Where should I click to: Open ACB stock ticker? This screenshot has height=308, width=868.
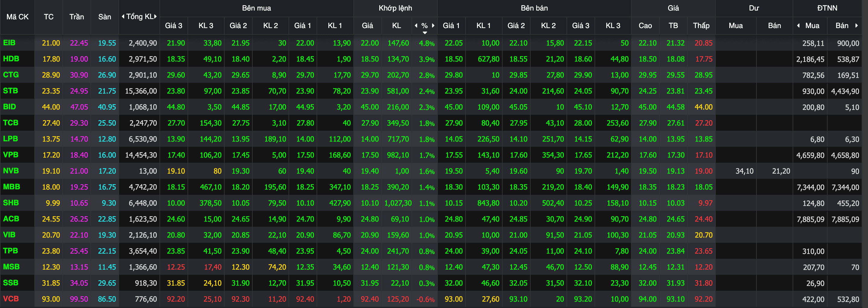point(11,219)
